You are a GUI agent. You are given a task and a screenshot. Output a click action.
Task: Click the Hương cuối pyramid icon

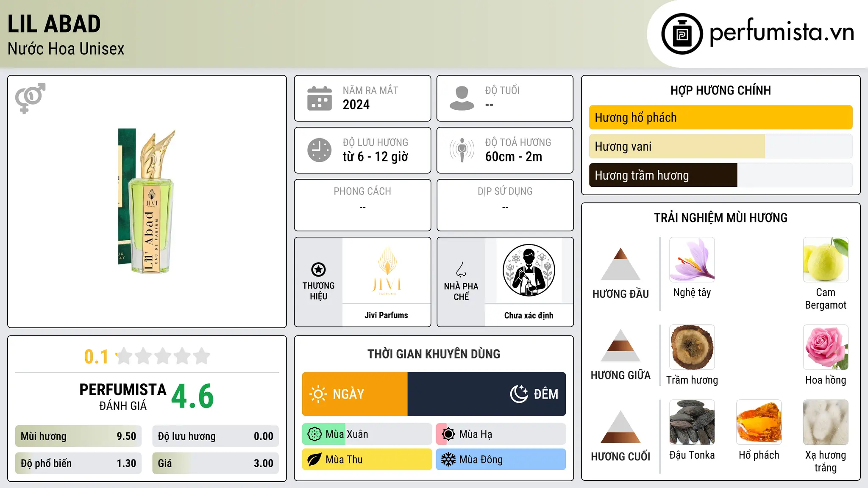coord(620,426)
